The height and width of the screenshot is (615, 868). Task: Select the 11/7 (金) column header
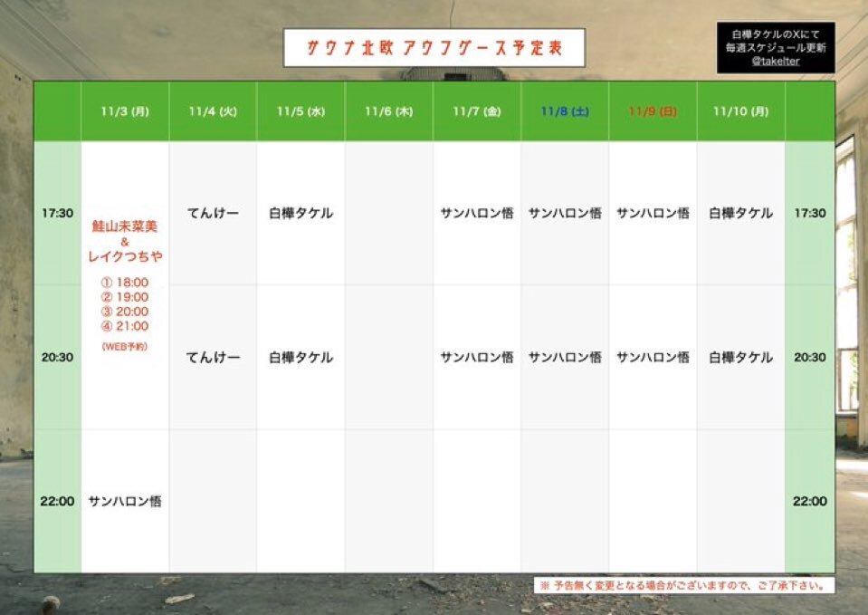point(477,111)
